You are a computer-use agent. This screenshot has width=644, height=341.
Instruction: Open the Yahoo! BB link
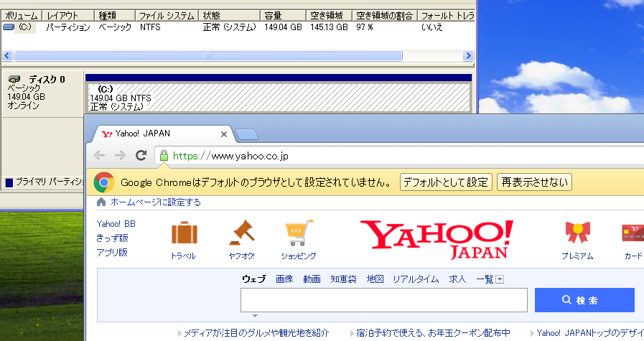pyautogui.click(x=116, y=224)
